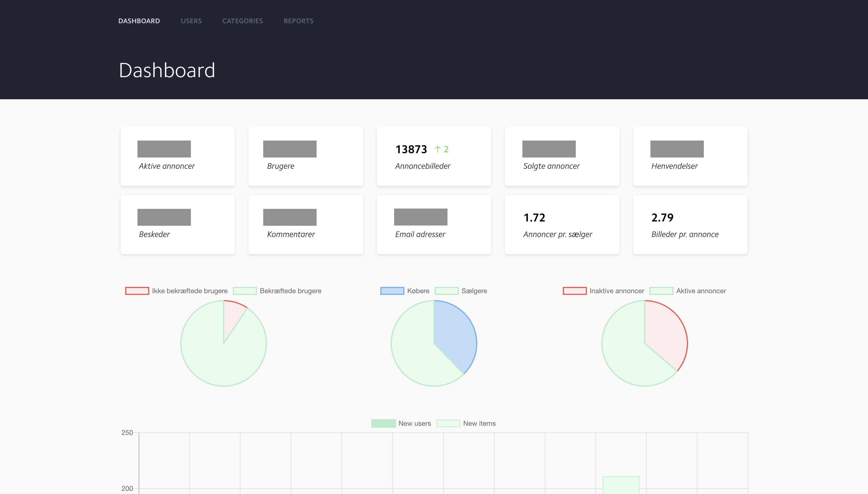Toggle the Inaktive annoncer legend box
Image resolution: width=868 pixels, height=494 pixels.
pyautogui.click(x=574, y=291)
